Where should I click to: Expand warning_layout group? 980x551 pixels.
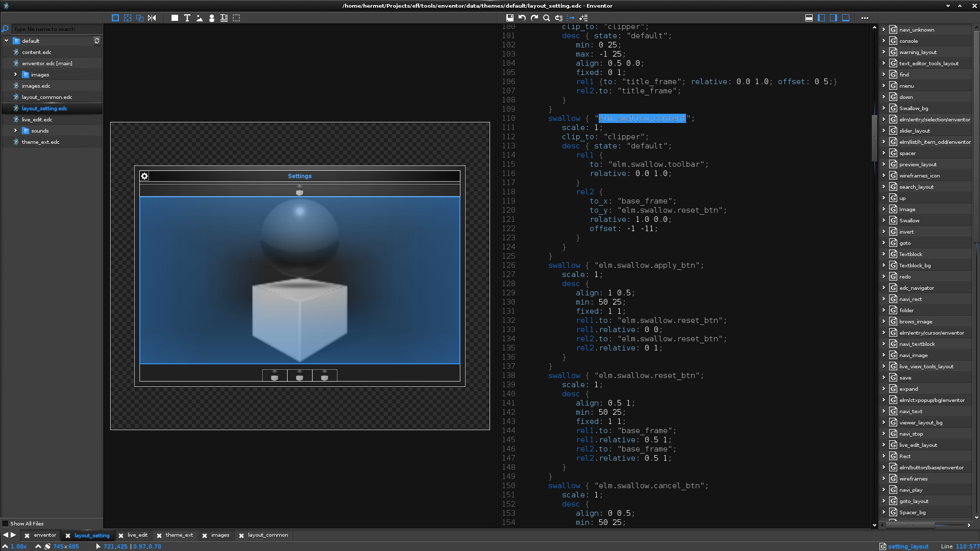pyautogui.click(x=884, y=52)
